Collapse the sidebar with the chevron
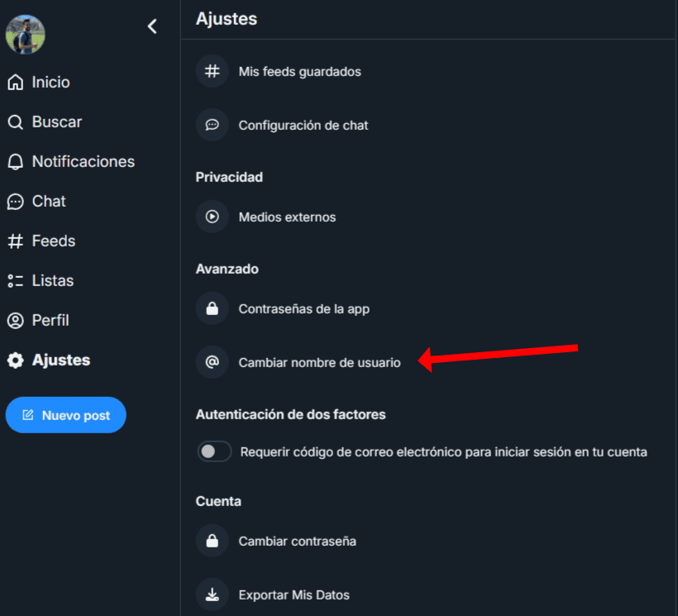This screenshot has width=678, height=616. 152,26
